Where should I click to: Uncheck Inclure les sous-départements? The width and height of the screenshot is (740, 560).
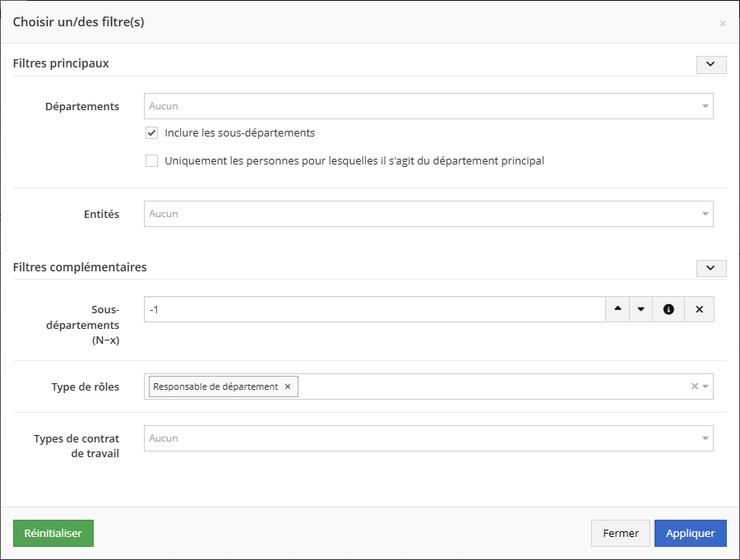tap(151, 133)
